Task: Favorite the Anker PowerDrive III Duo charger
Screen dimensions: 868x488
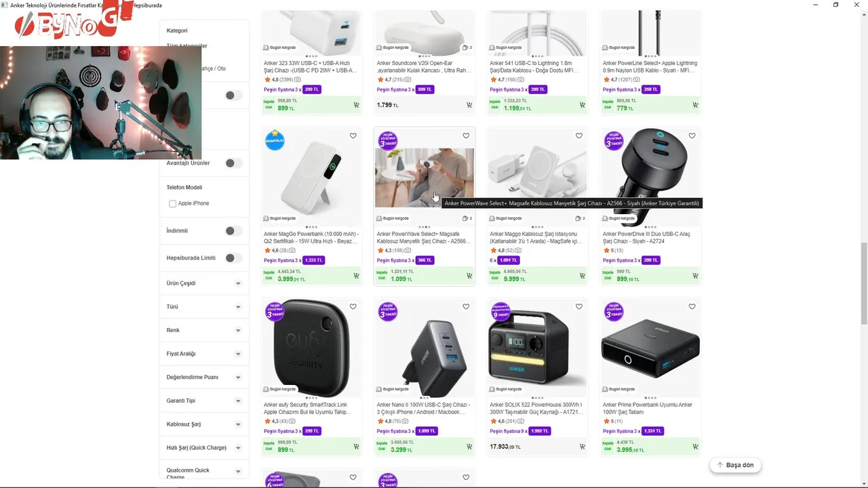Action: (x=692, y=136)
